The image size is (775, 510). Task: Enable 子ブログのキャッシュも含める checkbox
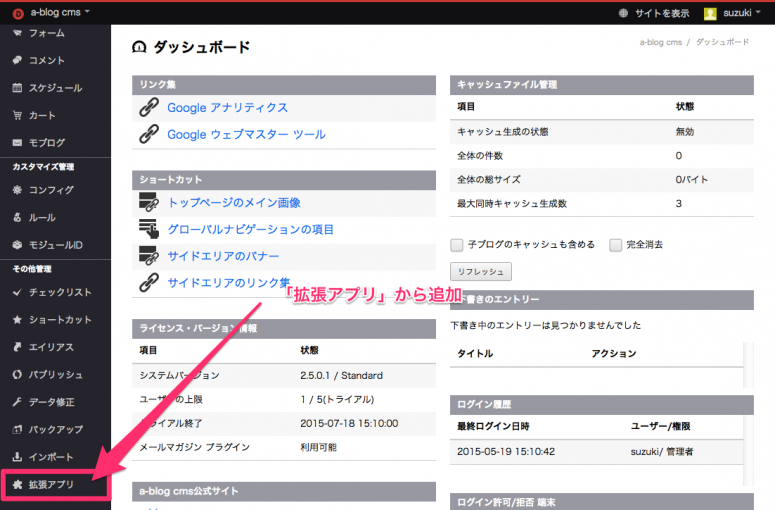pos(457,245)
